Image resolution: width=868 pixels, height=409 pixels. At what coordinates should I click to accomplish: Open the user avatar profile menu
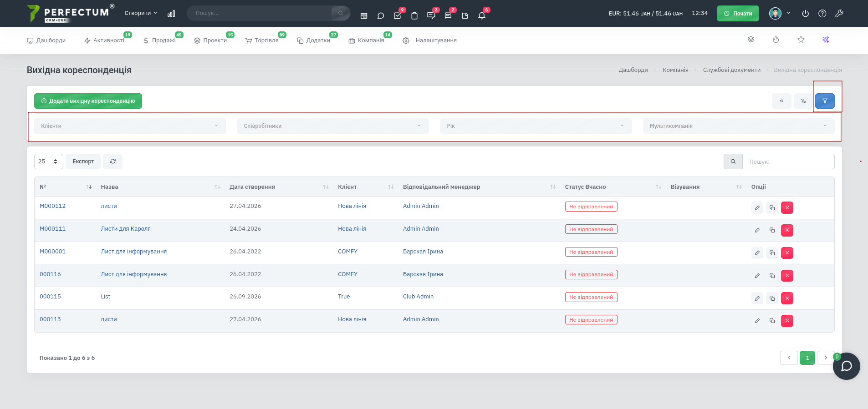pyautogui.click(x=775, y=13)
